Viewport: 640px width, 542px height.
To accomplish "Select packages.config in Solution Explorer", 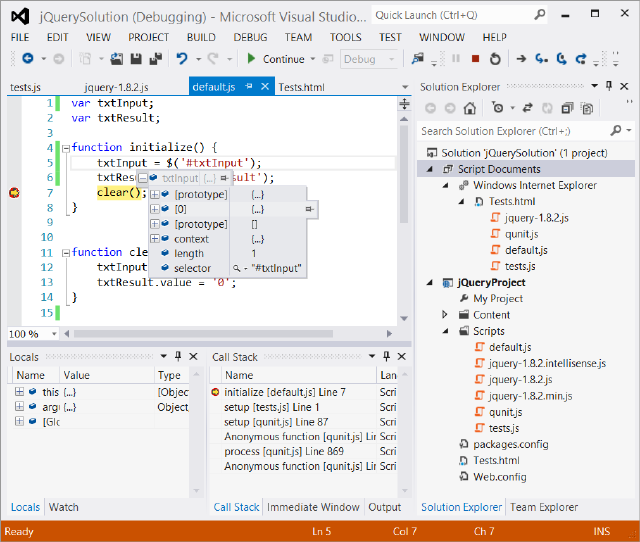I will [511, 444].
